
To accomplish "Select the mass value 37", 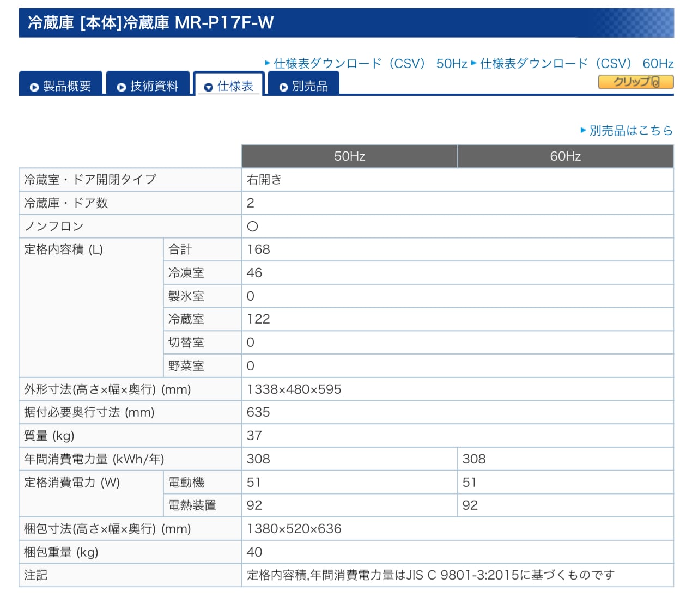I will pyautogui.click(x=254, y=436).
